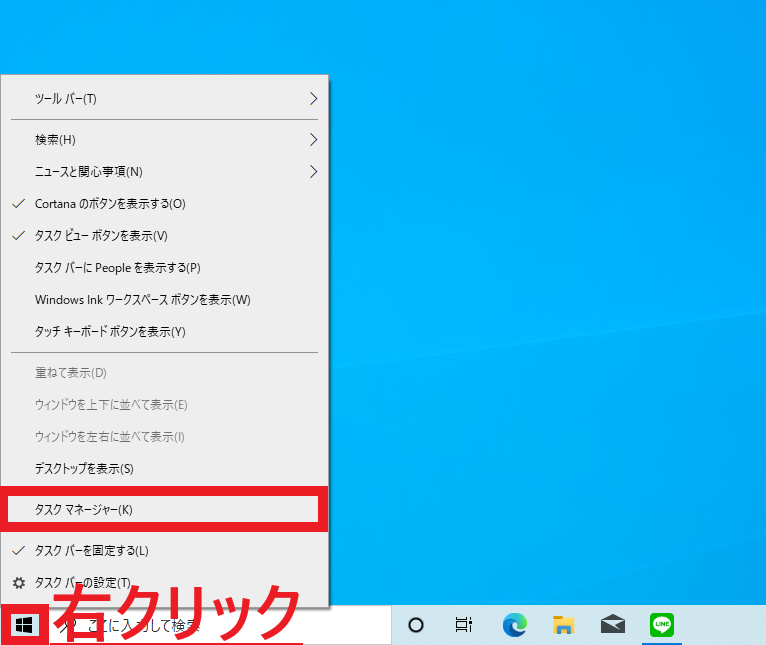
Task: Select Windows Ink ワークスペース ボタンを表示
Action: point(142,300)
